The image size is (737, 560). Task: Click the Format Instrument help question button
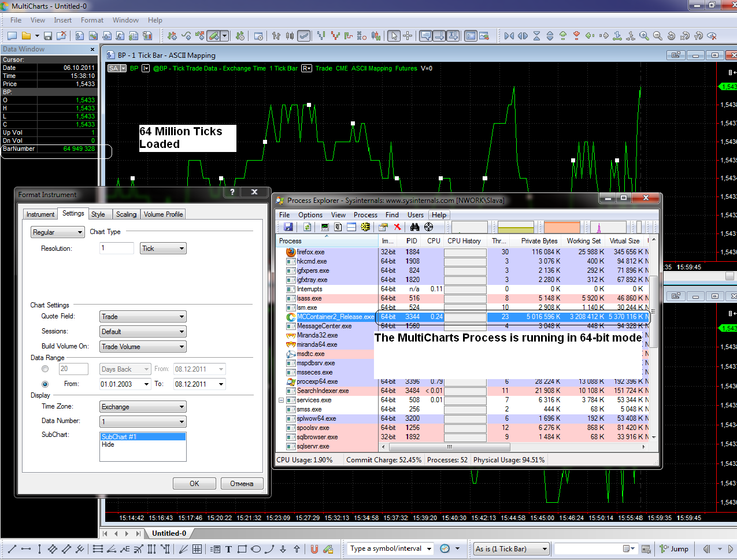point(232,192)
